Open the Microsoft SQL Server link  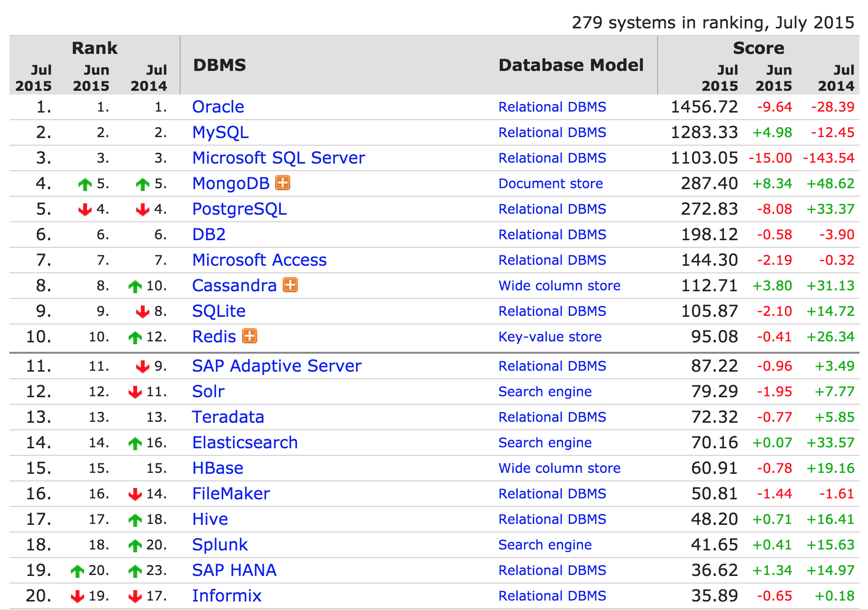(278, 158)
